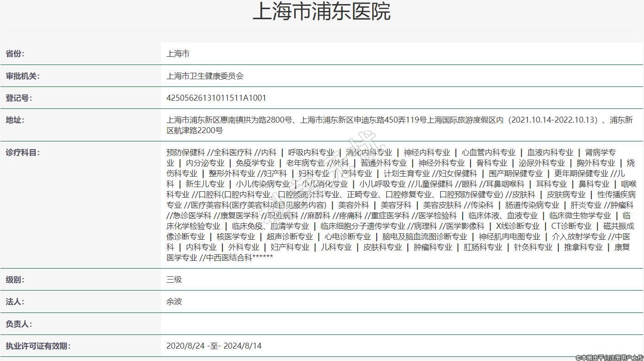This screenshot has width=644, height=361.
Task: Select the 诊疗科目 label
Action: (23, 152)
